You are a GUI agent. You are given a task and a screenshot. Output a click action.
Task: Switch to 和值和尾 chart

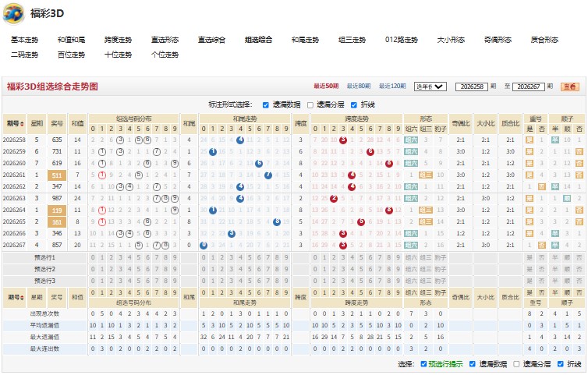71,40
